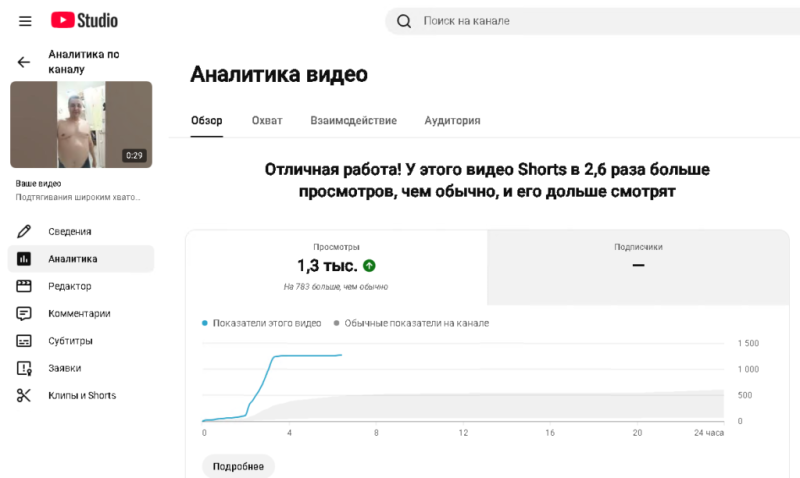Click the pencil icon for Сведения

24,232
